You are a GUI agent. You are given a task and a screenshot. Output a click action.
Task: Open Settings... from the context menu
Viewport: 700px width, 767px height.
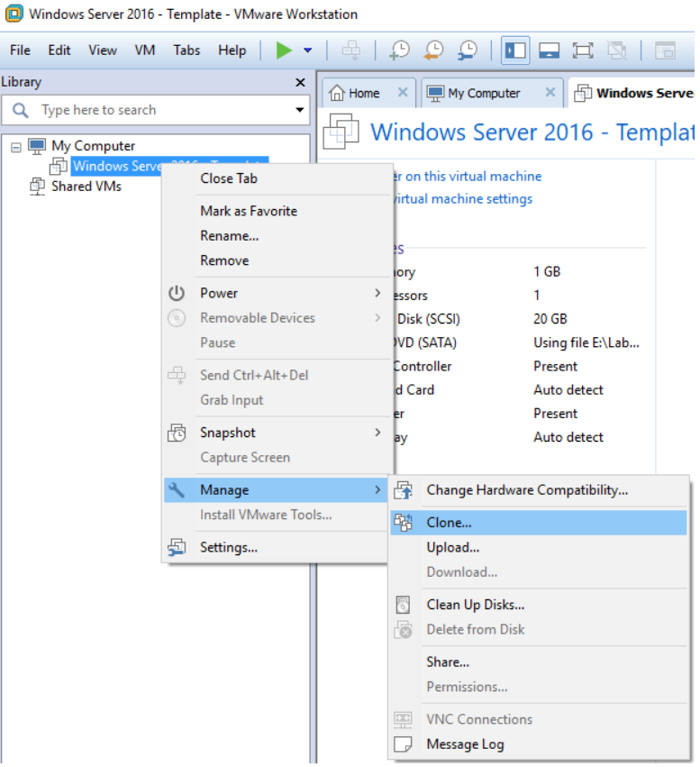(277, 547)
